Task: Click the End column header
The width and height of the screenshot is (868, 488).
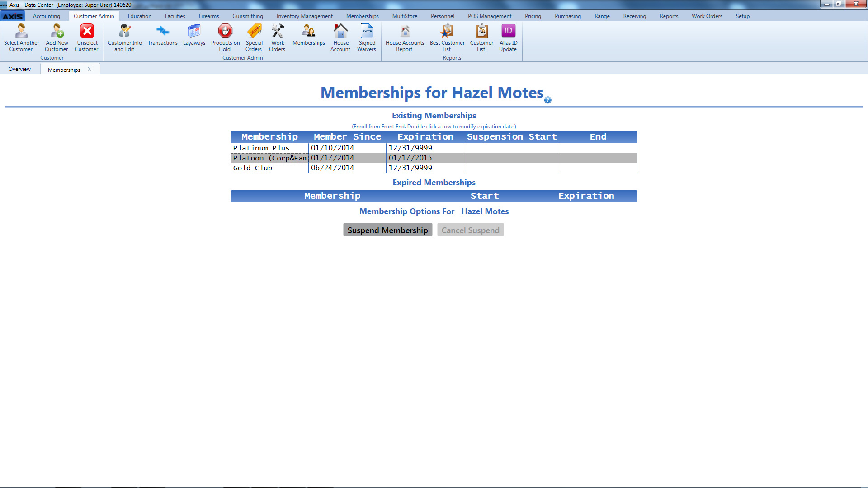Action: click(x=598, y=137)
